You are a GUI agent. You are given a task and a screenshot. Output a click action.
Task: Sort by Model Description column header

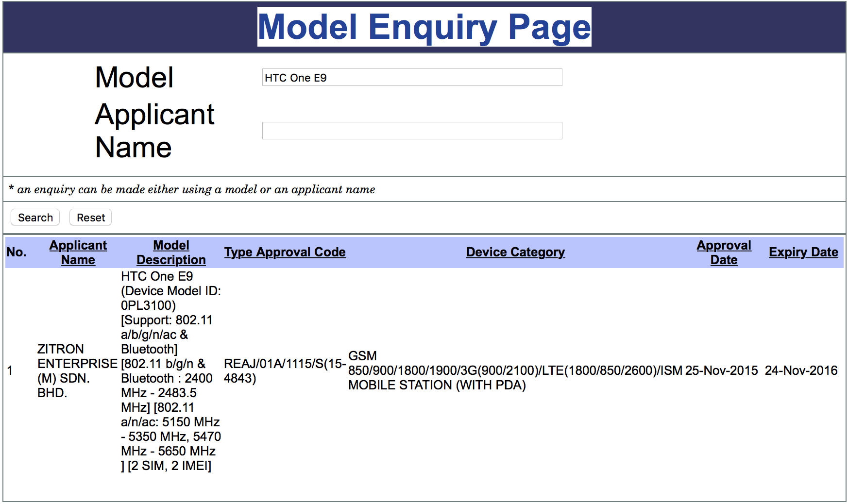point(171,252)
